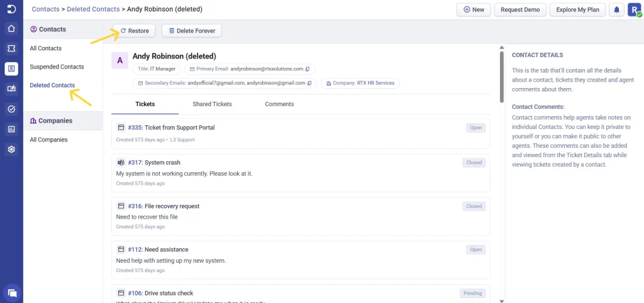Click the Andy Robinson avatar letter A

pos(120,60)
